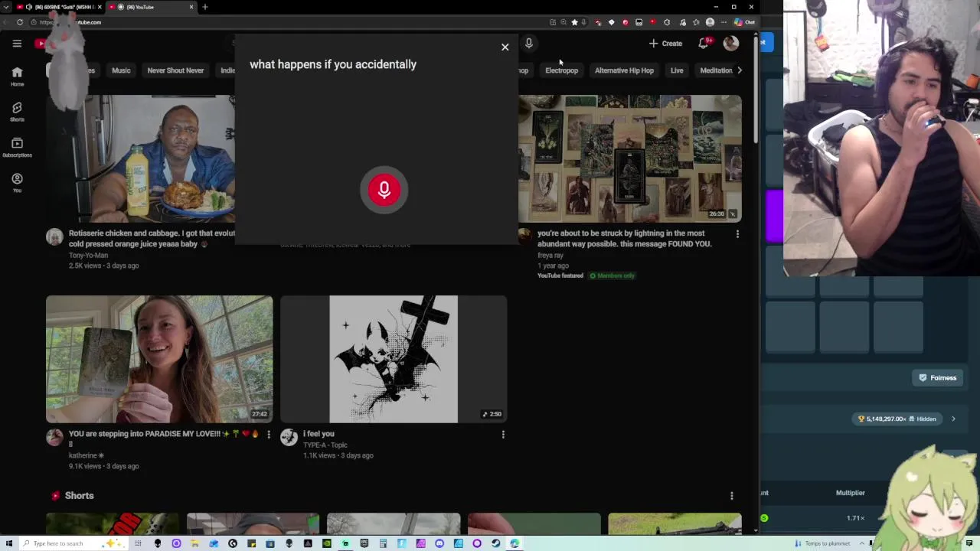Open NVIDIA app from taskbar
Screen dimensions: 980x551
coord(327,543)
